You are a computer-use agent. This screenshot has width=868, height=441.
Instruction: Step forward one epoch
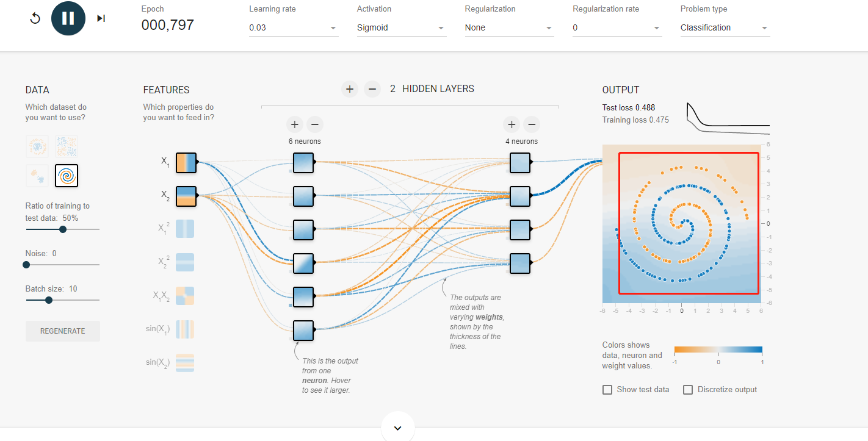pos(101,18)
